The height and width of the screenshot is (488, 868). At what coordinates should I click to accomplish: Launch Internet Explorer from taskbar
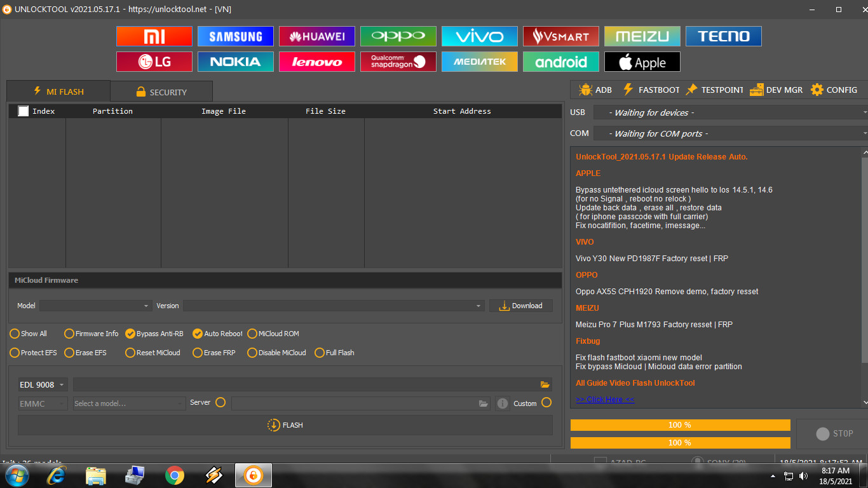(x=57, y=475)
